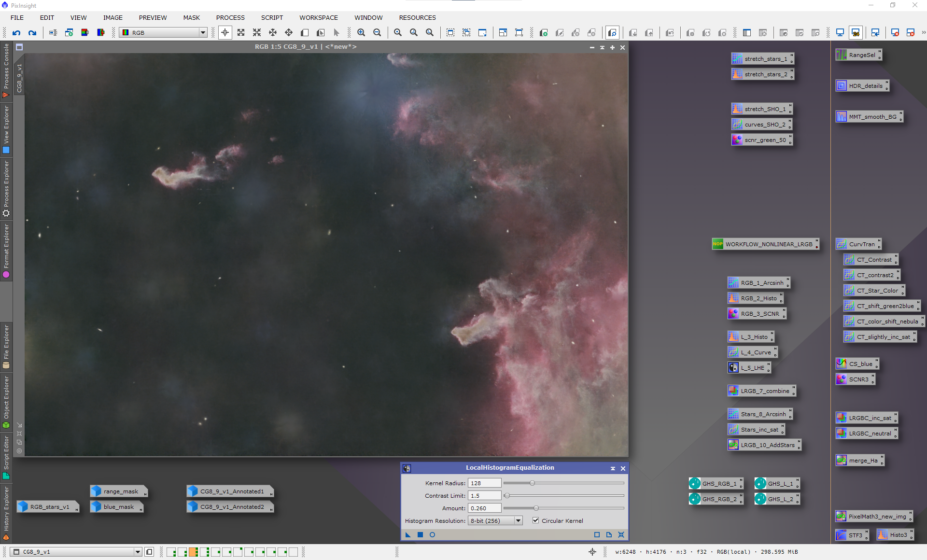Open the CG8_9_v1 view selector dropdown

pyautogui.click(x=76, y=552)
